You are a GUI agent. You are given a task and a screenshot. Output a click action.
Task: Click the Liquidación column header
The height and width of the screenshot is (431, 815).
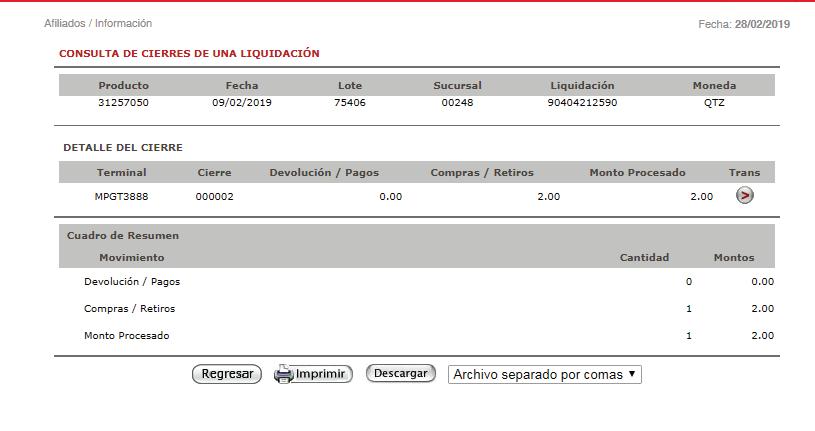[x=582, y=85]
